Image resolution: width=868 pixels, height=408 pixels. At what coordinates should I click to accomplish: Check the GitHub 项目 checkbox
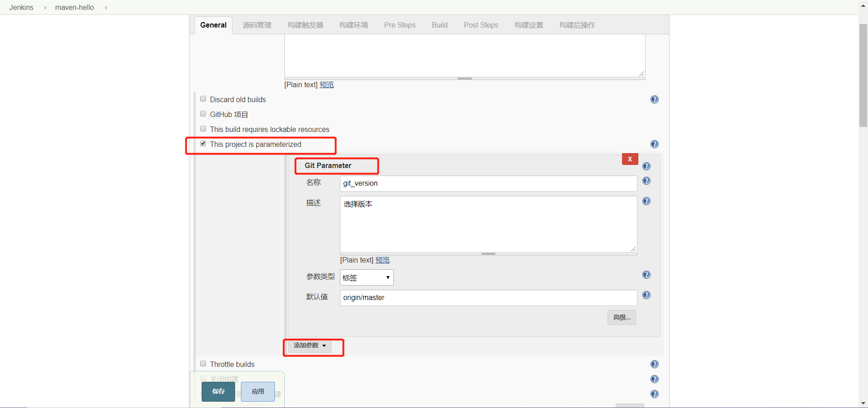coord(203,114)
